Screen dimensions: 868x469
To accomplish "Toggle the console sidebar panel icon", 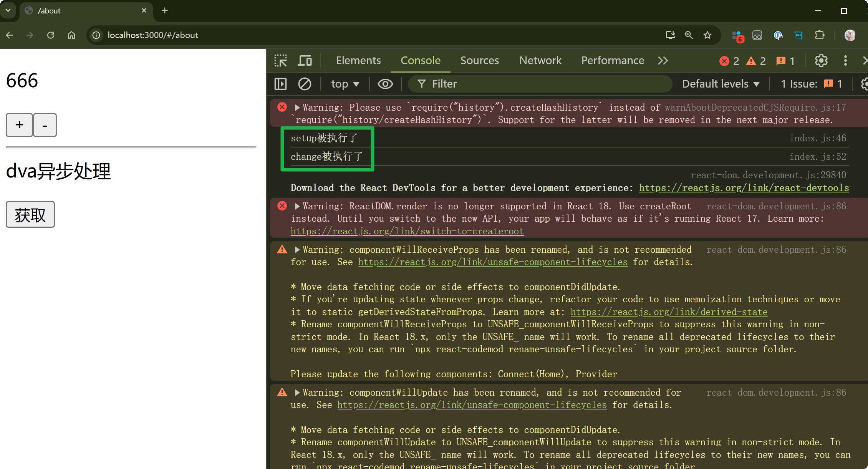I will pyautogui.click(x=281, y=84).
